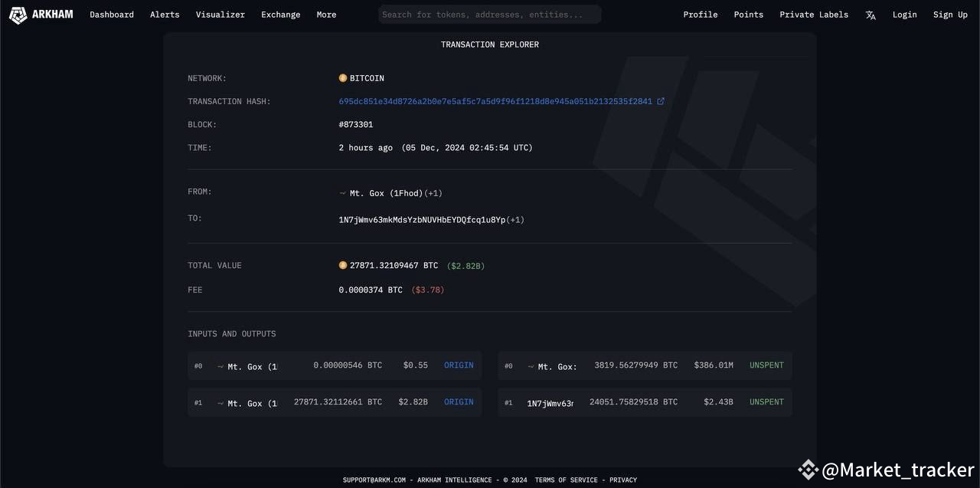Image resolution: width=980 pixels, height=488 pixels.
Task: Open Mt. Gox (1Fhod) sender entity
Action: point(386,193)
